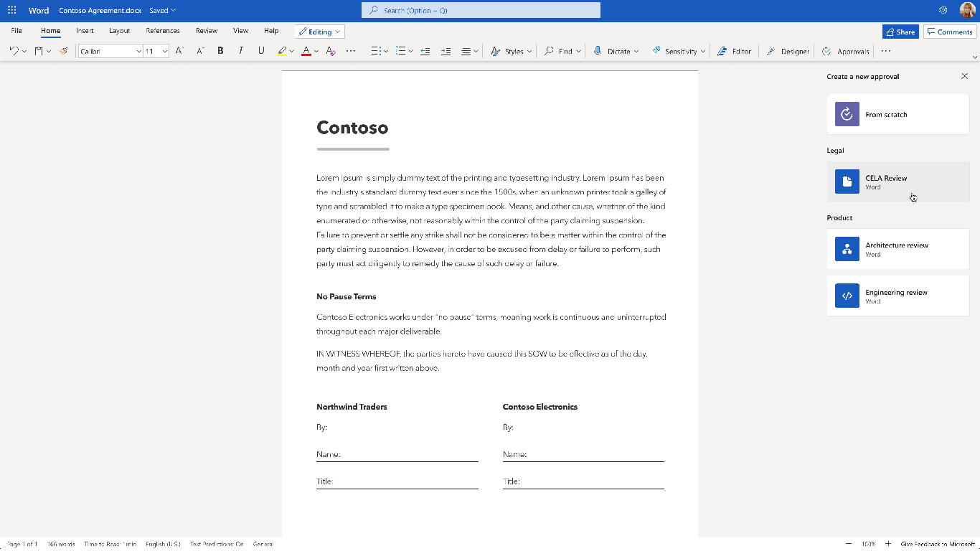
Task: Expand the font color dropdown arrow
Action: pos(316,51)
